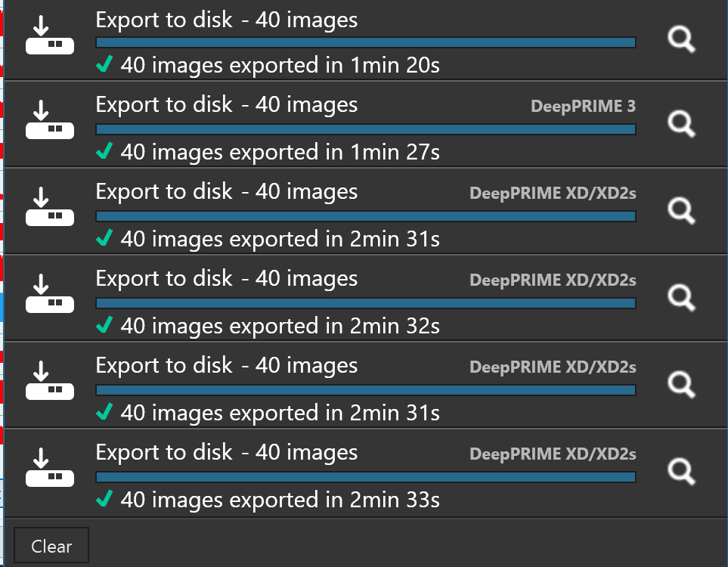728x567 pixels.
Task: Click the disk icon of the 2min 33s export
Action: [x=49, y=469]
